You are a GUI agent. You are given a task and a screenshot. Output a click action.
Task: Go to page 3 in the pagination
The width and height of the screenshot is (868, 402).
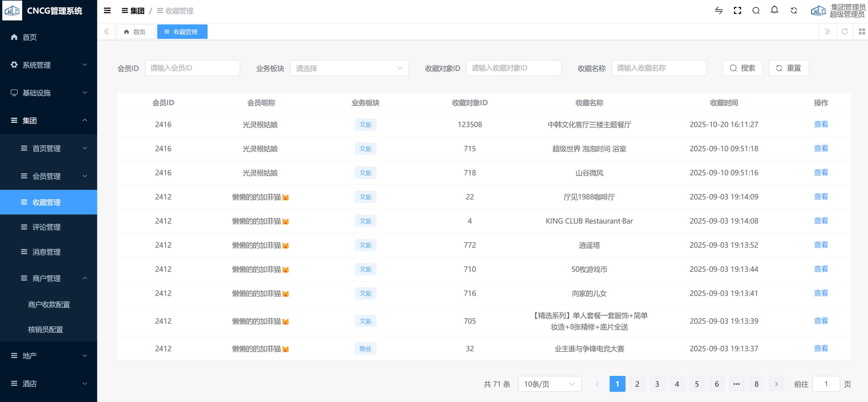pyautogui.click(x=657, y=384)
